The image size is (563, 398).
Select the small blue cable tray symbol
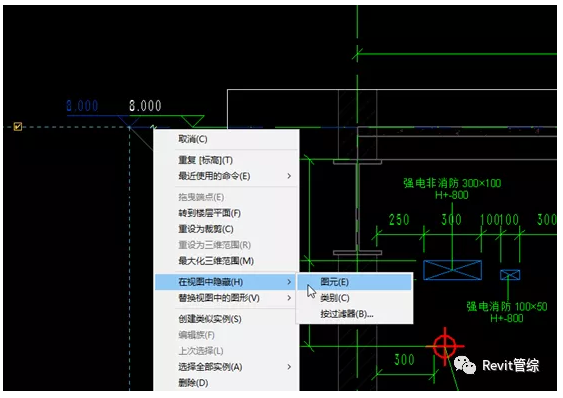point(510,275)
